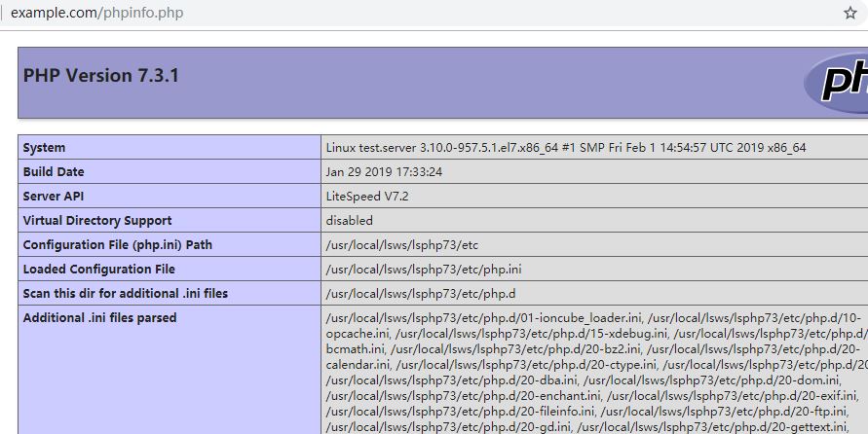The height and width of the screenshot is (434, 868).
Task: Click the LiteSpeed V7.2 value
Action: [x=367, y=197]
